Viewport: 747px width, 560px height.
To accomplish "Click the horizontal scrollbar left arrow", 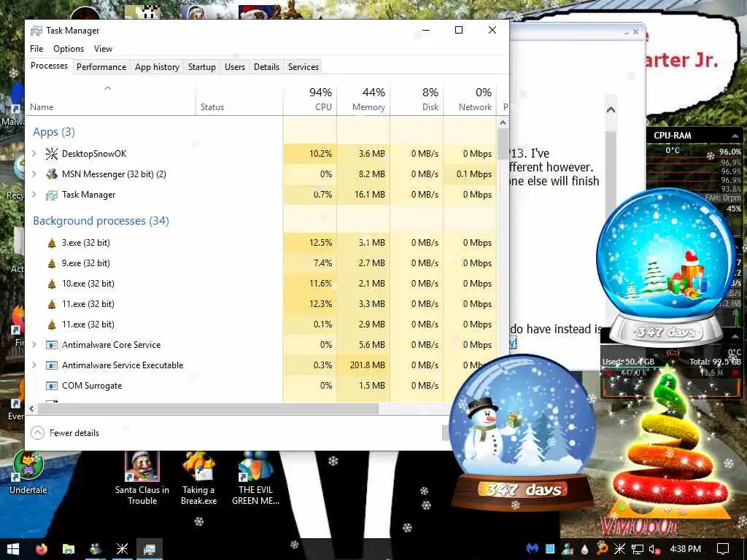I will pos(31,408).
